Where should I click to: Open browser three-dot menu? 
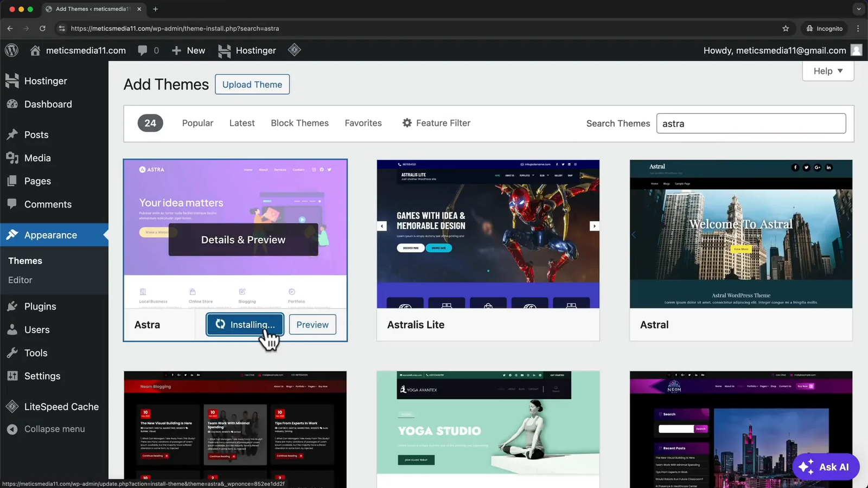coord(858,28)
